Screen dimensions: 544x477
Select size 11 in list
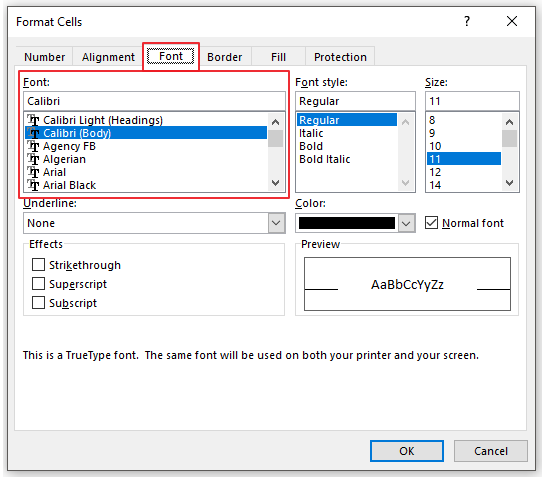tap(464, 159)
